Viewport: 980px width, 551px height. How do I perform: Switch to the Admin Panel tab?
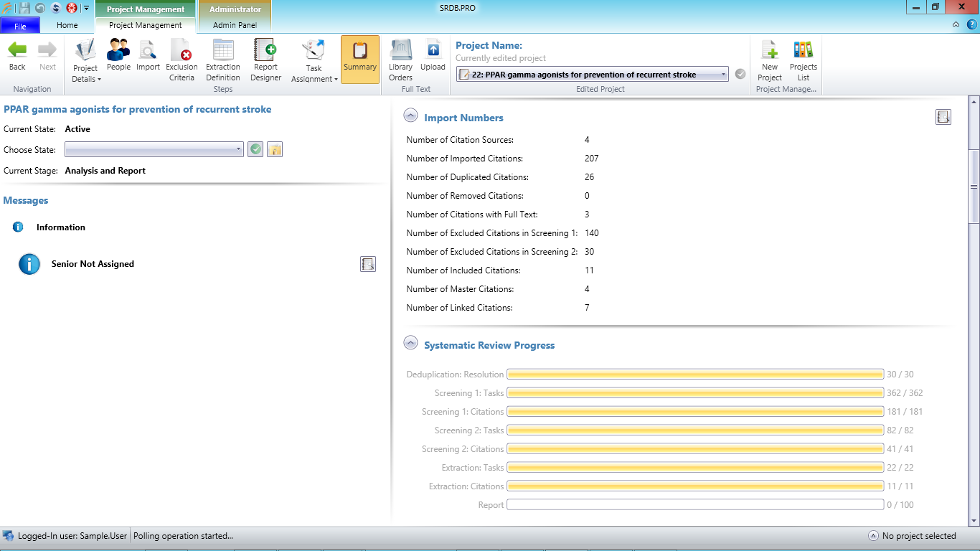pos(235,25)
